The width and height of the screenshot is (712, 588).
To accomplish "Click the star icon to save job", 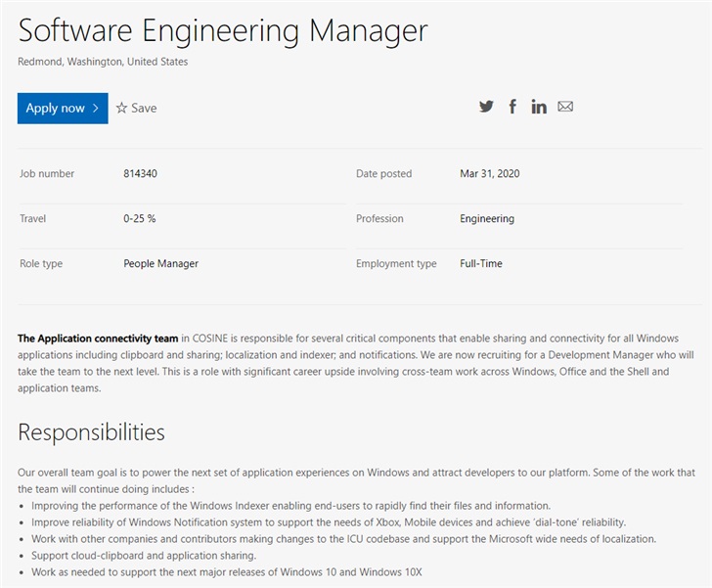I will [x=122, y=108].
